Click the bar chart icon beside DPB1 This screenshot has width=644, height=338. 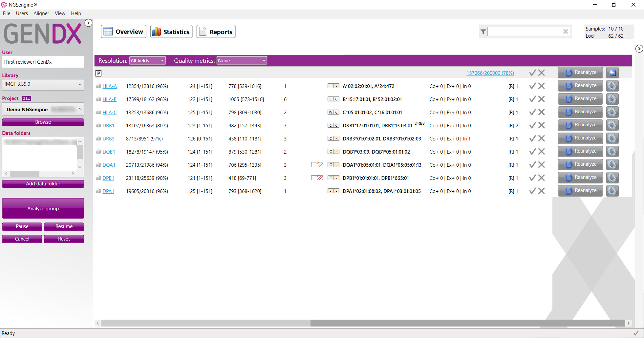coord(98,178)
